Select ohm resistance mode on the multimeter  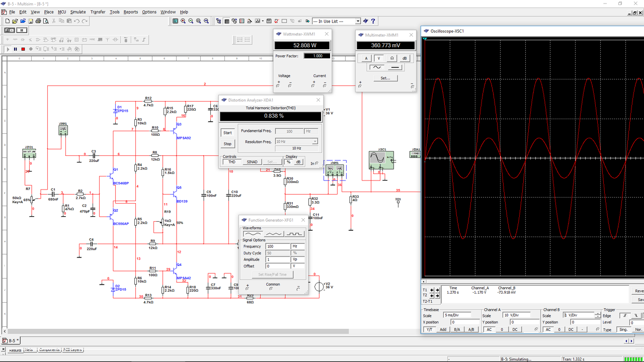tap(392, 58)
